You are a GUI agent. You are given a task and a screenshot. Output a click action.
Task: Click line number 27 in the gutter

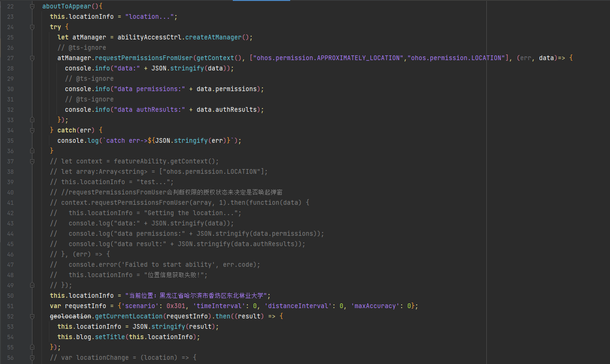point(10,58)
